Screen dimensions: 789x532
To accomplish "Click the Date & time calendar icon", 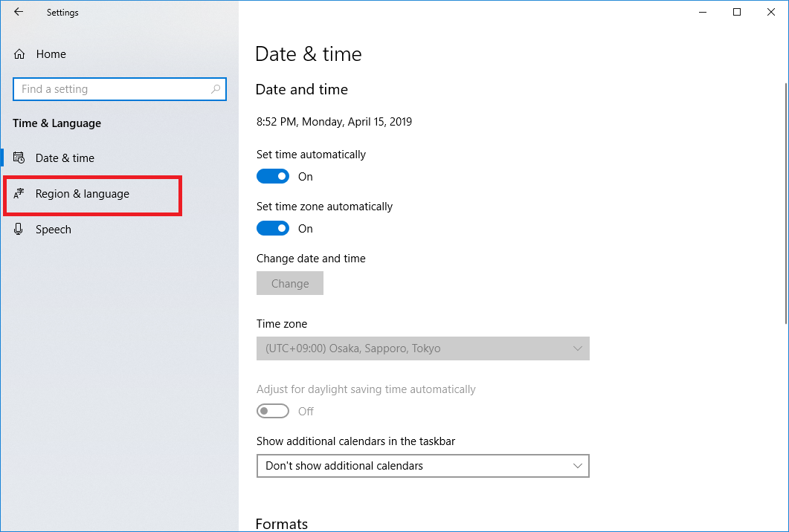I will [19, 158].
